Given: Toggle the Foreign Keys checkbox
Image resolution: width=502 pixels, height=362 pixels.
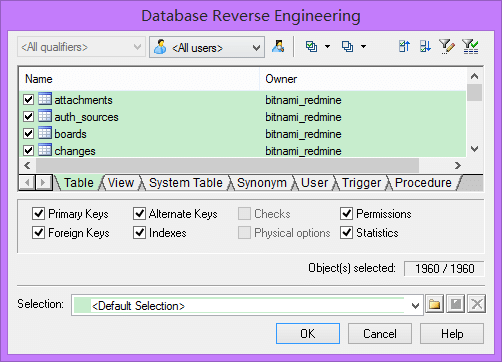Looking at the screenshot, I should pyautogui.click(x=39, y=233).
